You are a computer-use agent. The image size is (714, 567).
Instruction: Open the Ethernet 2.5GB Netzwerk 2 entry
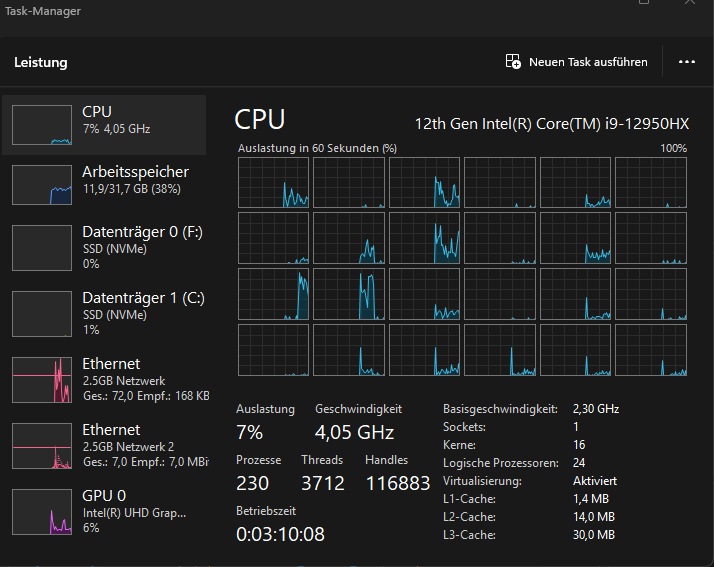(x=145, y=446)
